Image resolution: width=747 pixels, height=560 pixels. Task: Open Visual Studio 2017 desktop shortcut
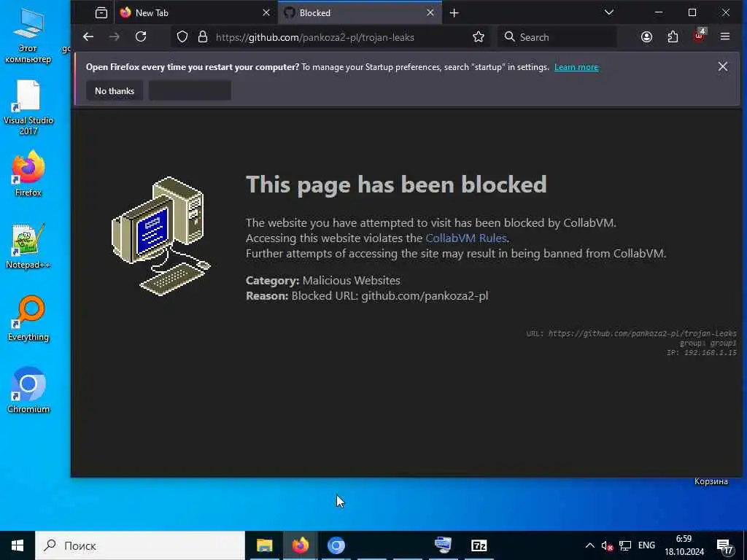click(x=28, y=108)
